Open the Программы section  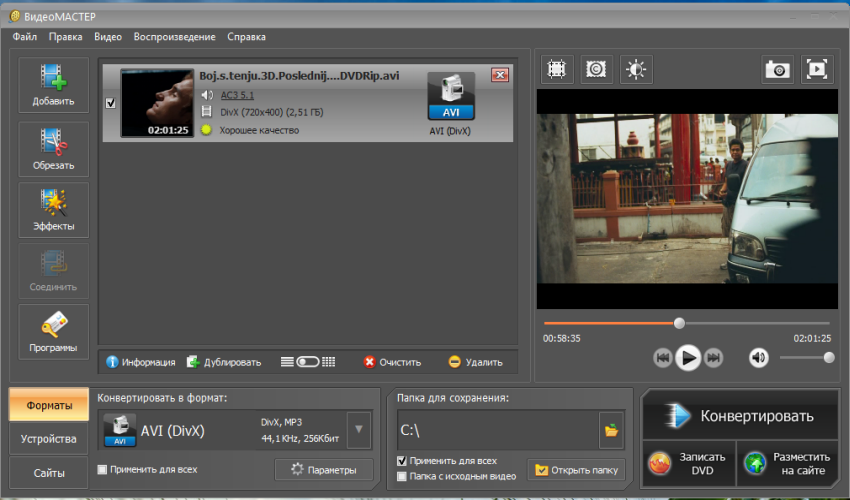pos(54,331)
